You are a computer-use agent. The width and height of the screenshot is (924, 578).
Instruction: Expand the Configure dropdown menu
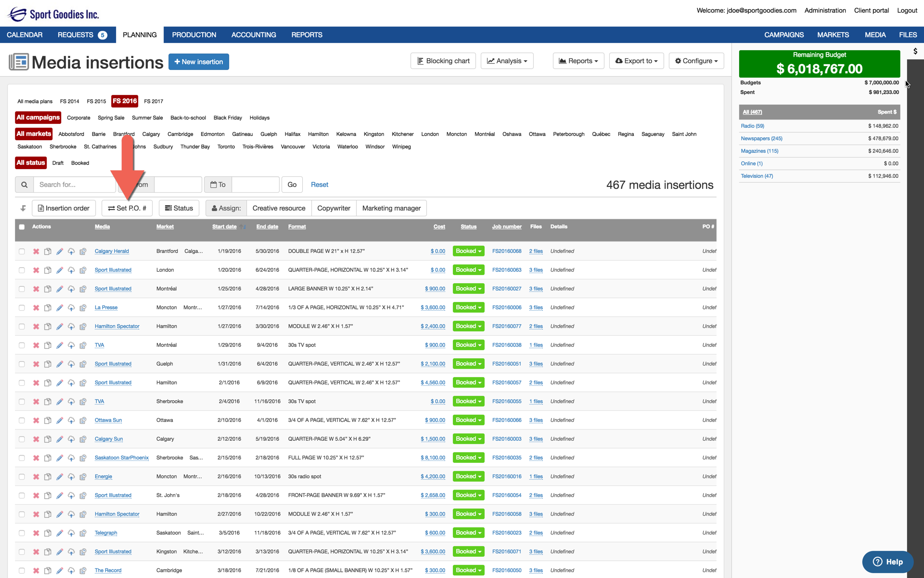[x=696, y=61]
